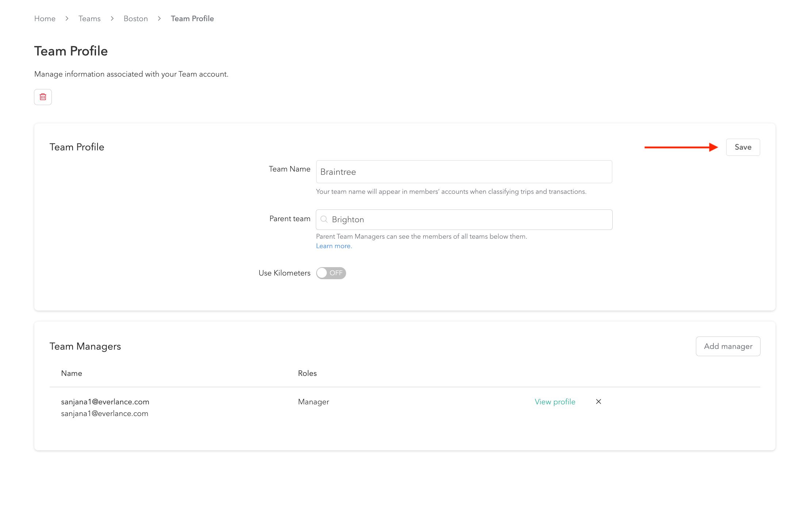Open View profile for sanjana1

[x=555, y=402]
